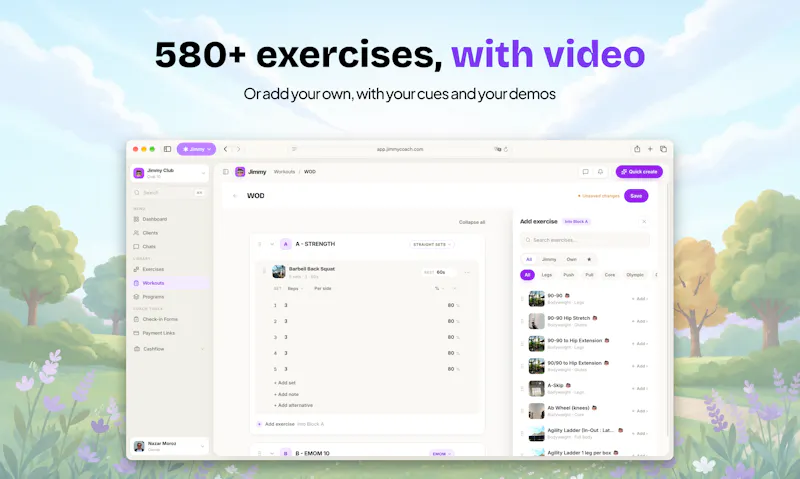The width and height of the screenshot is (800, 479).
Task: Click the back arrow beside the WOD title
Action: tap(235, 196)
